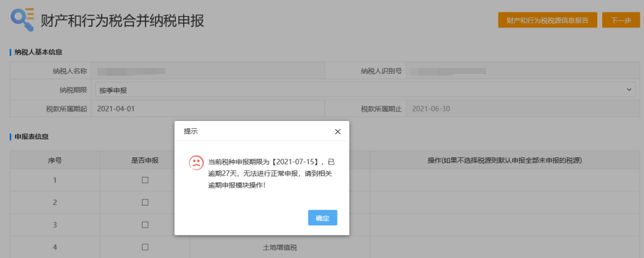Click the 土地增值税 cell in row 4
This screenshot has height=258, width=644.
280,247
